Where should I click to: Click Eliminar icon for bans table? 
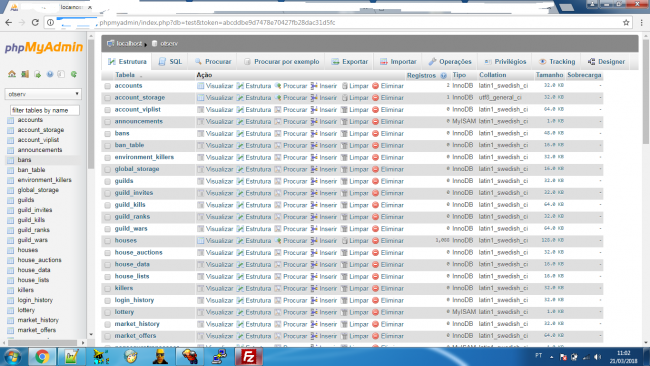[376, 133]
